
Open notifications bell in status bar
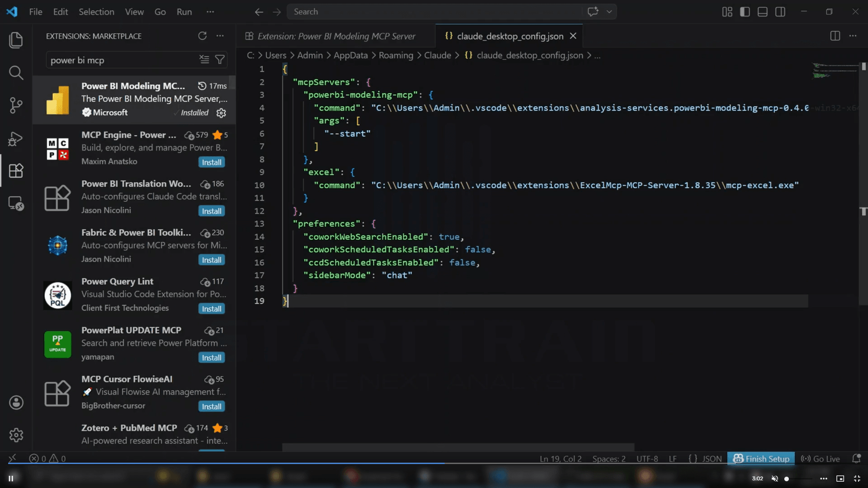click(x=856, y=459)
